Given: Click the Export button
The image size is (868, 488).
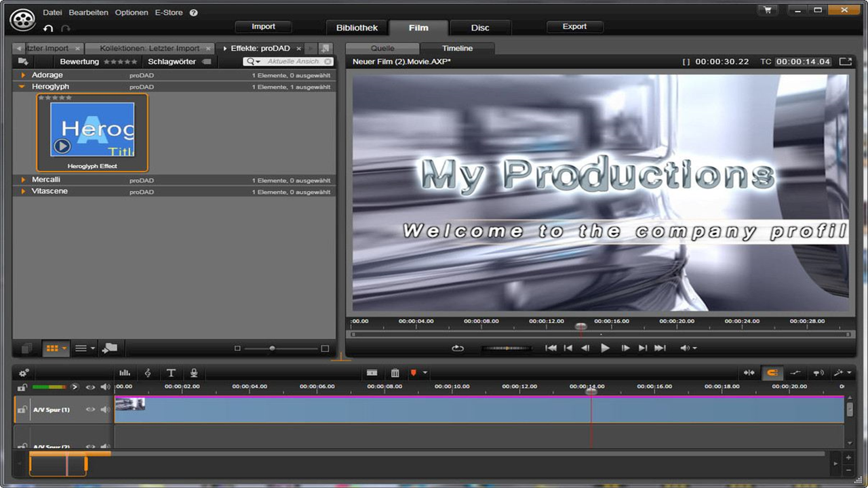Looking at the screenshot, I should 574,27.
